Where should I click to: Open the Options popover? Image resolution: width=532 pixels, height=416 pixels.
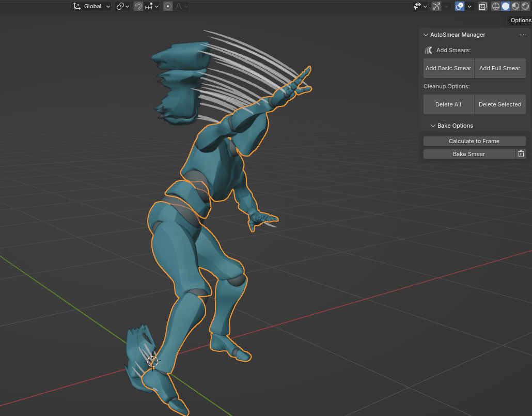[x=521, y=20]
